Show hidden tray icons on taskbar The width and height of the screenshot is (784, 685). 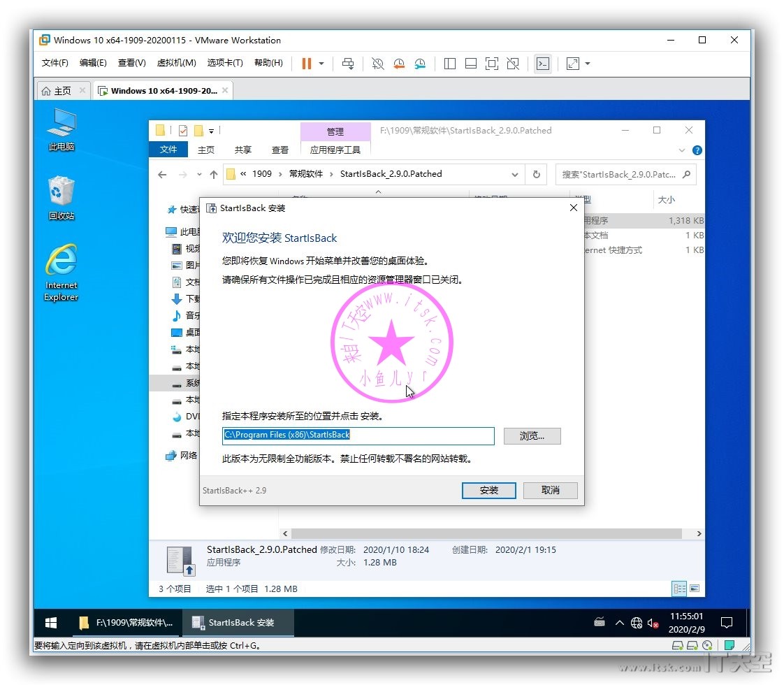tap(620, 623)
